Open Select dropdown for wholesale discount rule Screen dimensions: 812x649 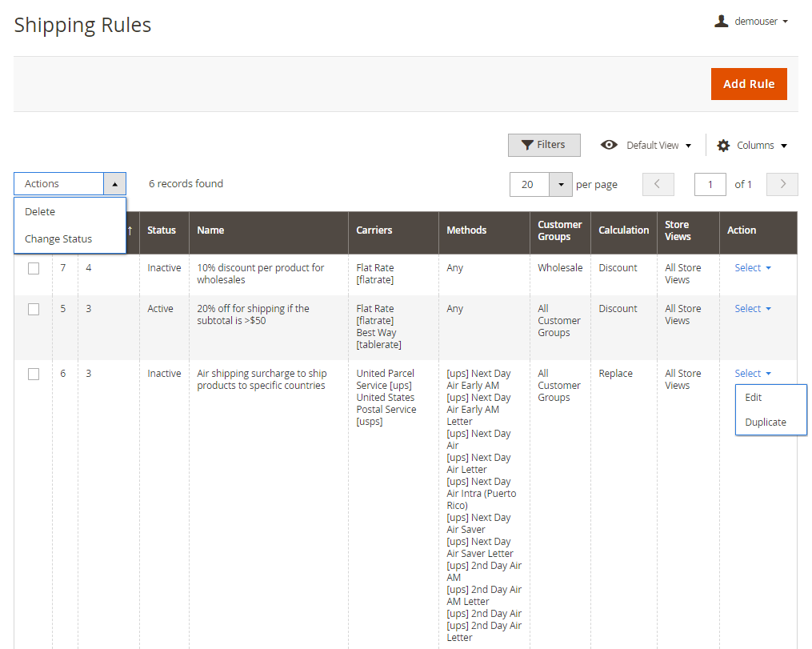[x=752, y=268]
